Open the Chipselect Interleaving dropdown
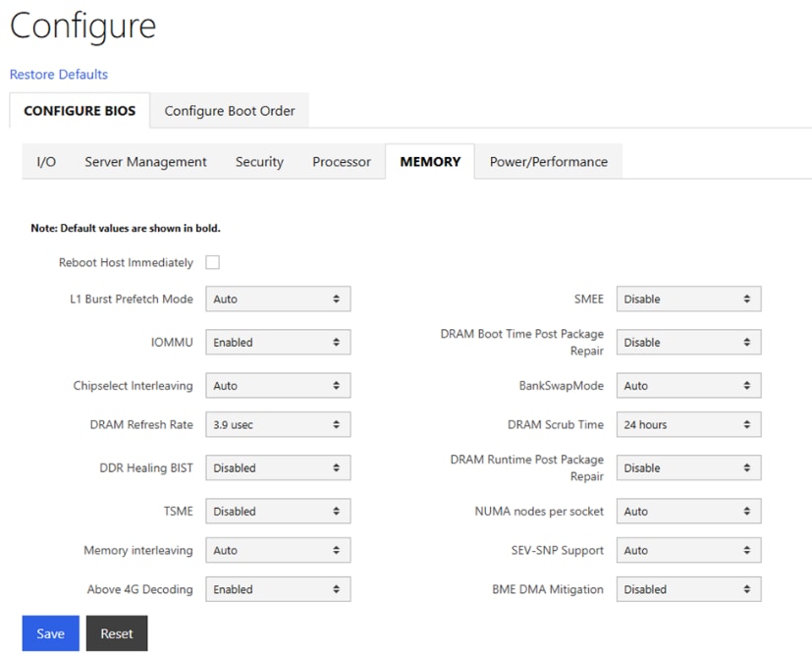 (x=277, y=386)
